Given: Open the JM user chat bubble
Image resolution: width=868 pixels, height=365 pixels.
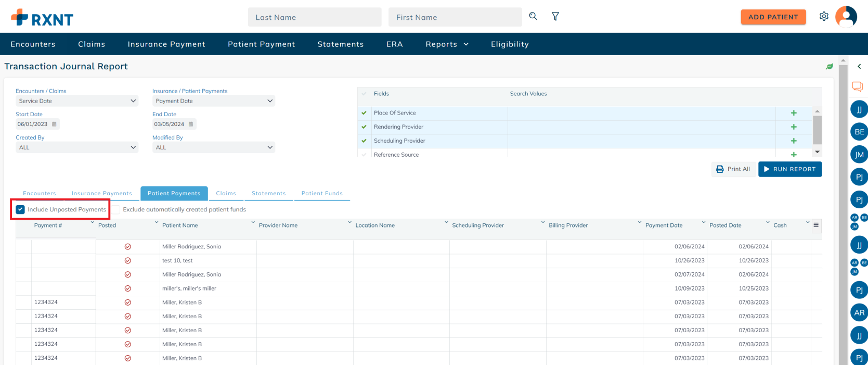Looking at the screenshot, I should point(859,155).
